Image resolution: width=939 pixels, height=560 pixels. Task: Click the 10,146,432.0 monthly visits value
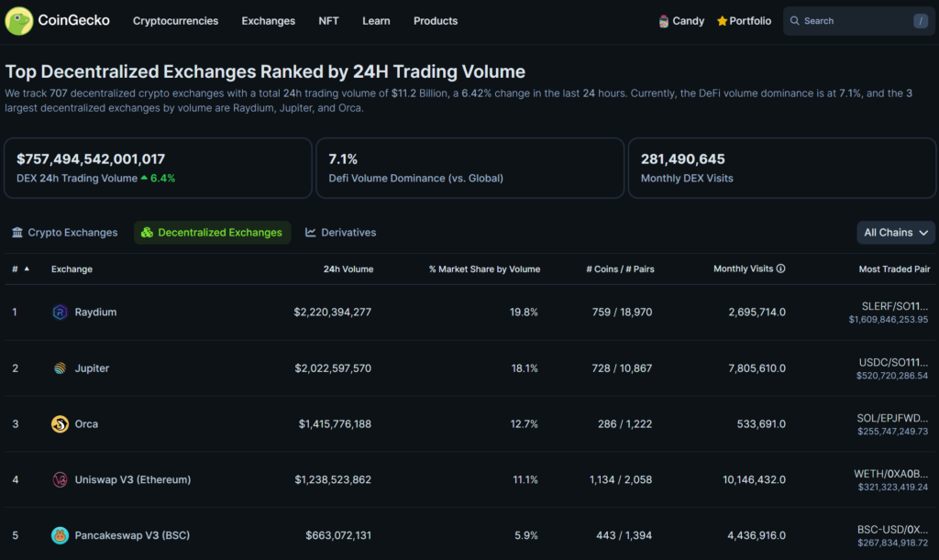pos(754,479)
